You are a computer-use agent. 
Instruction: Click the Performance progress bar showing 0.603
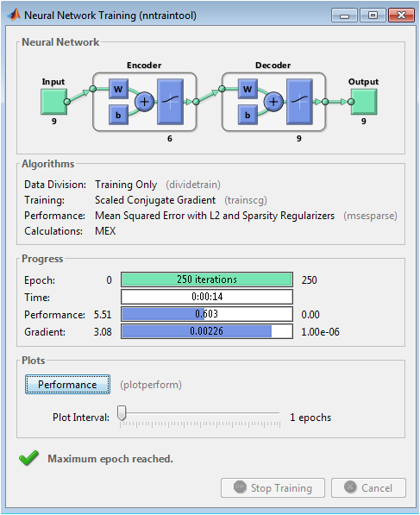[207, 314]
